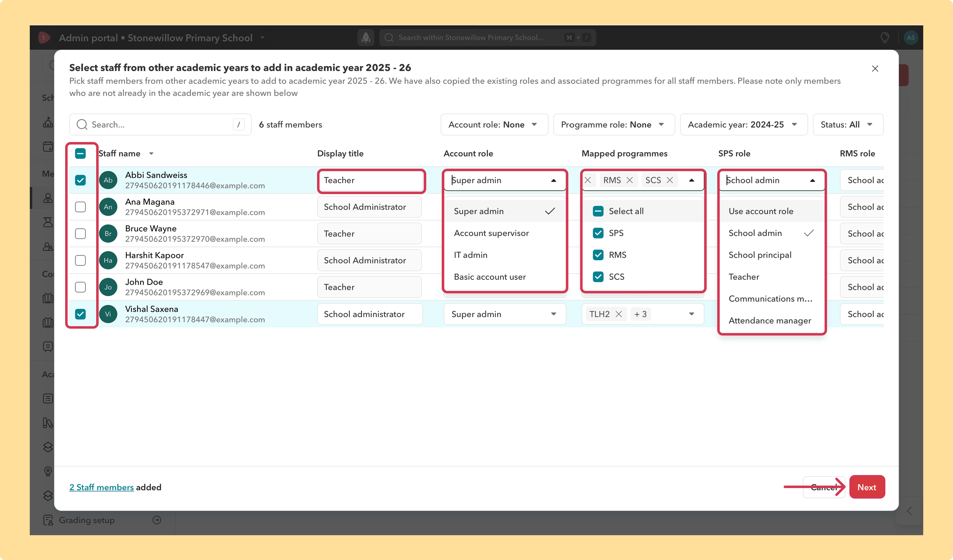Uncheck RMS in mapped programmes list
This screenshot has width=953, height=560.
[x=598, y=255]
